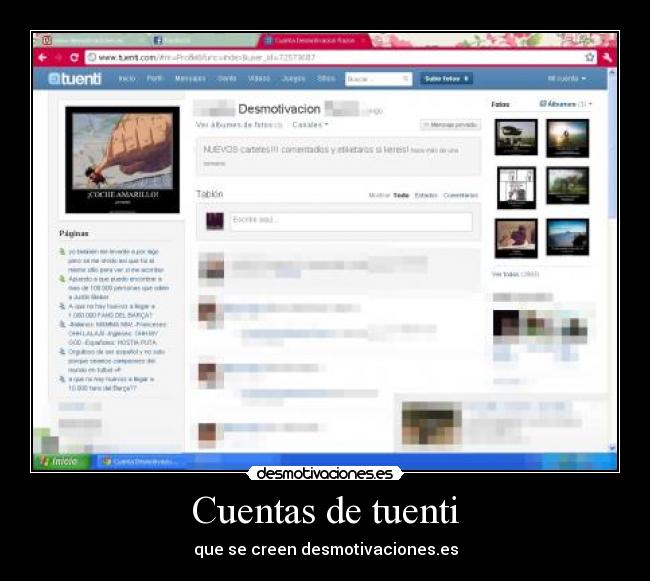Click the Ver álbumes de fotos link
The width and height of the screenshot is (650, 581).
(239, 125)
